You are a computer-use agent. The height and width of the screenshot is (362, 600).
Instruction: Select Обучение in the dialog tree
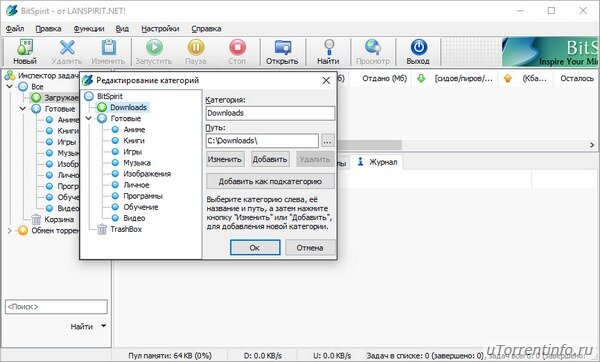pos(140,207)
